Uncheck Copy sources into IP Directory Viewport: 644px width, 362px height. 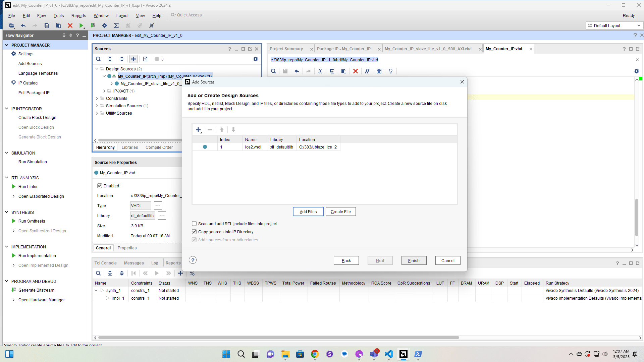(194, 232)
